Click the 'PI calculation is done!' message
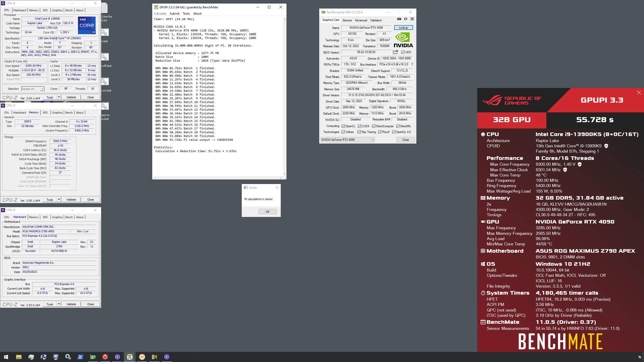The width and height of the screenshot is (644, 362). [259, 199]
